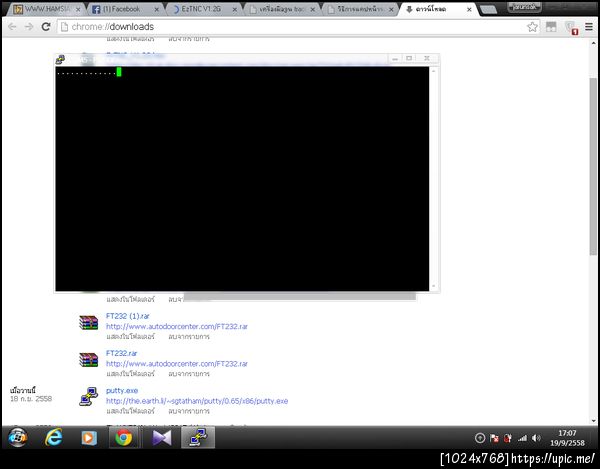This screenshot has height=469, width=600.
Task: Click the WinRAR icon for FT232 (1).rar
Action: point(88,322)
